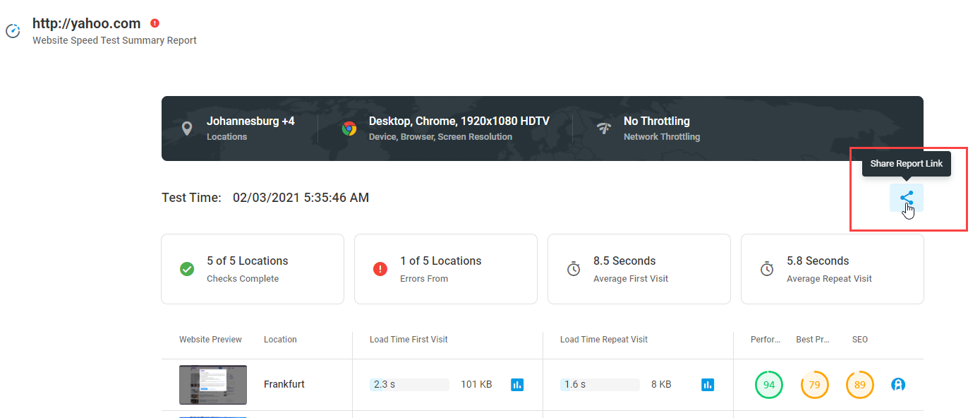Click the 1.6 s repeat visit load bar
Viewport: 980px width, 418px height.
click(600, 385)
